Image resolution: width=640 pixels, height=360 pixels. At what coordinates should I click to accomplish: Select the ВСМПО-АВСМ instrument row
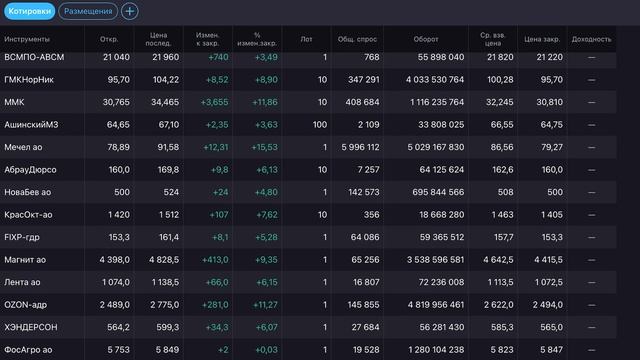[308, 57]
